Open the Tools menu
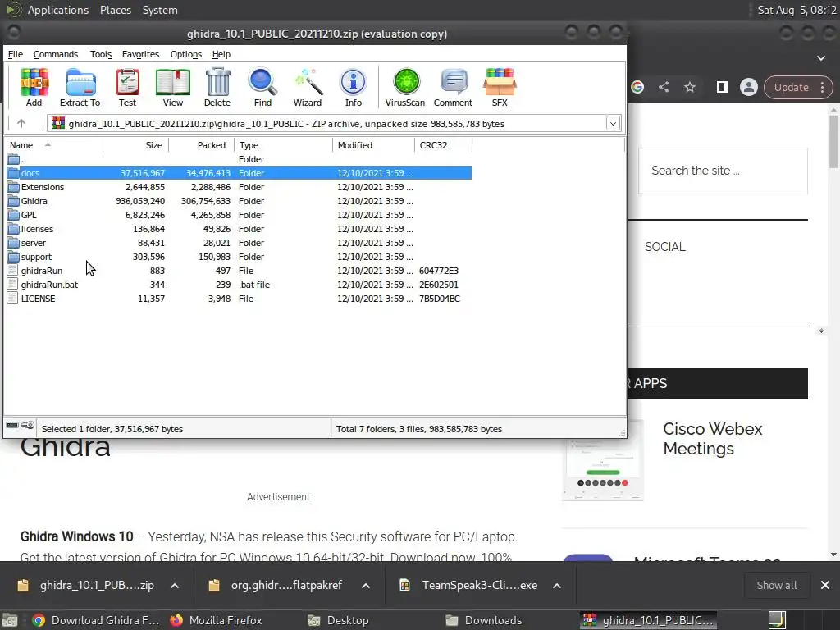The width and height of the screenshot is (840, 630). point(101,54)
